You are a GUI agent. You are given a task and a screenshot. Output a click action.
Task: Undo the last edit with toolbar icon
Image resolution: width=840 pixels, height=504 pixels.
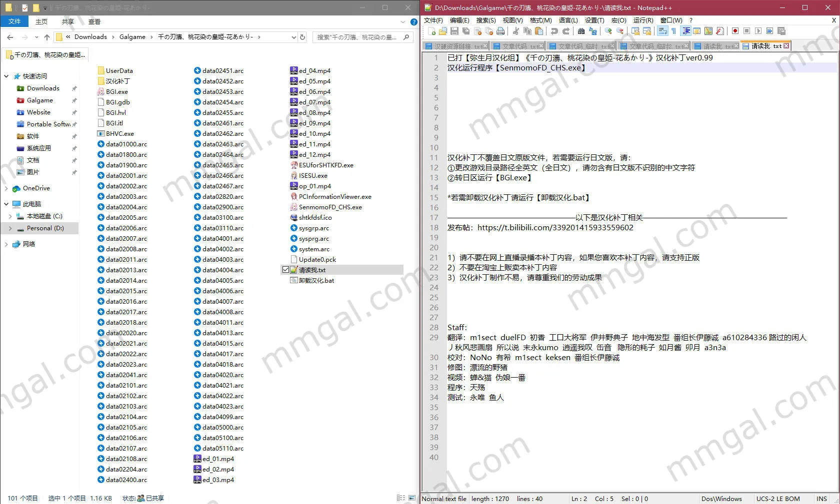[x=554, y=30]
